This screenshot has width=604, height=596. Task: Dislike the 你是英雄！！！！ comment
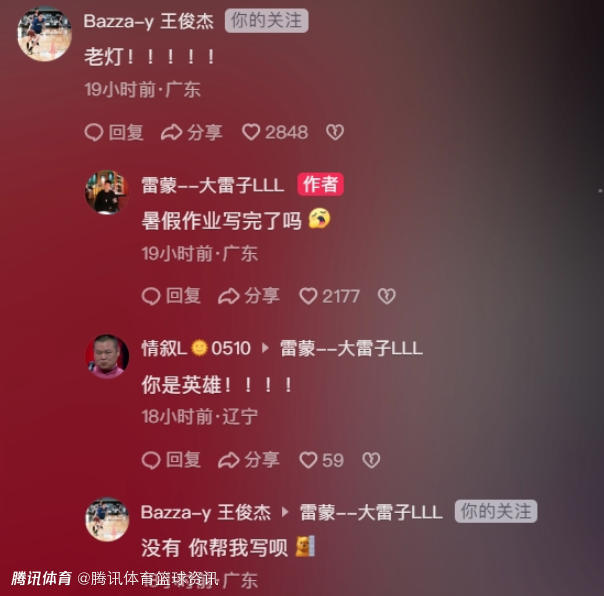pyautogui.click(x=371, y=460)
